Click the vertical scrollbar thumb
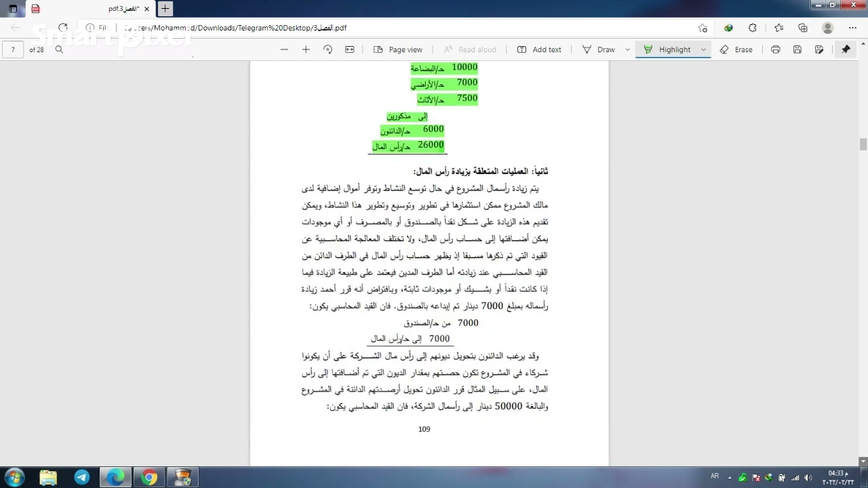The height and width of the screenshot is (488, 868). (863, 144)
